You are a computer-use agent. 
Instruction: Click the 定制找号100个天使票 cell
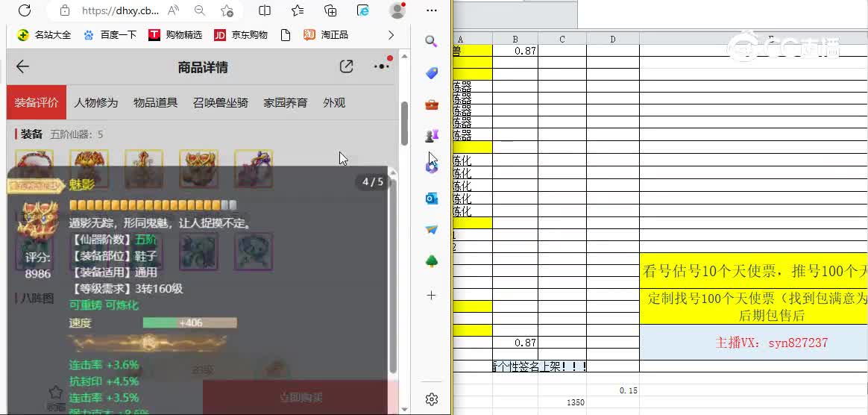click(754, 307)
